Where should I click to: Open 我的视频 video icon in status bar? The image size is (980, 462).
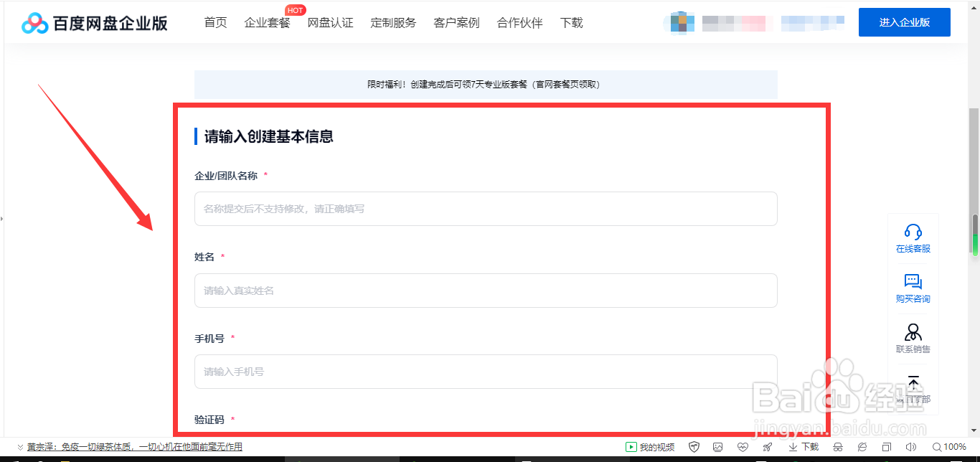pyautogui.click(x=649, y=446)
